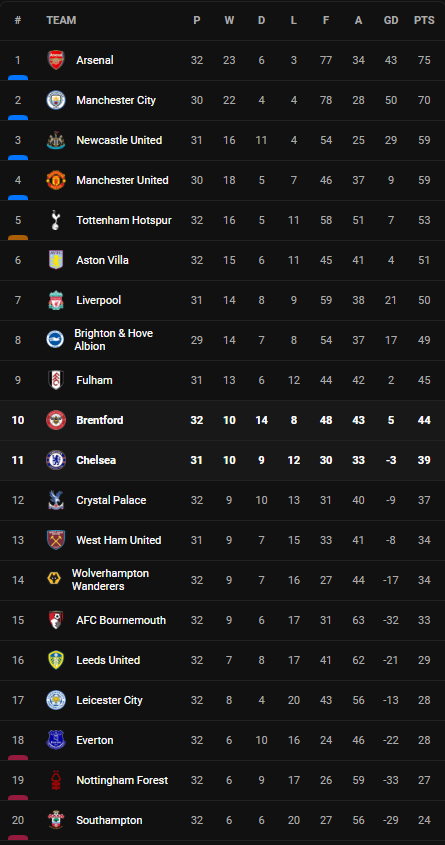The image size is (445, 845).
Task: Select the Aston Villa team name
Action: 102,260
